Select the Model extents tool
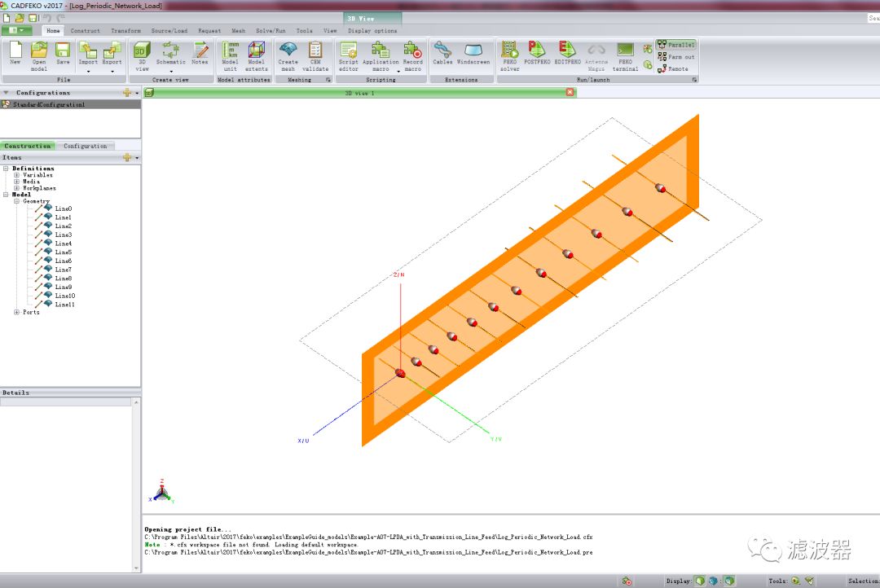880x588 pixels. click(x=257, y=56)
